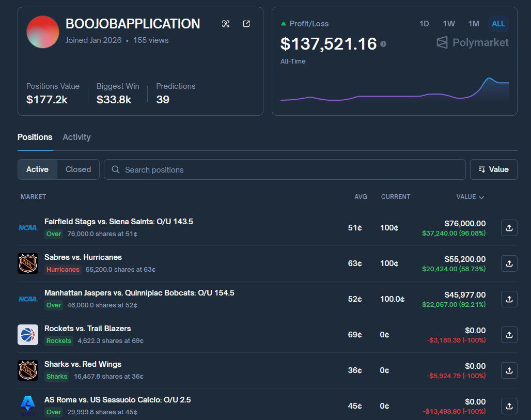The width and height of the screenshot is (531, 420).
Task: Open the Manhattan Jaspers vs. Quinnipiac Bobcats market
Action: tap(139, 292)
